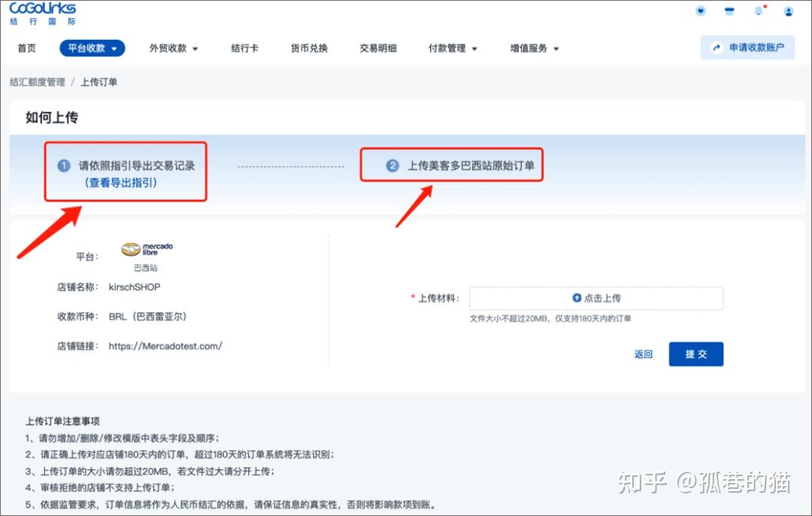812x516 pixels.
Task: Click the 结汇额度管理 breadcrumb link
Action: pos(37,82)
